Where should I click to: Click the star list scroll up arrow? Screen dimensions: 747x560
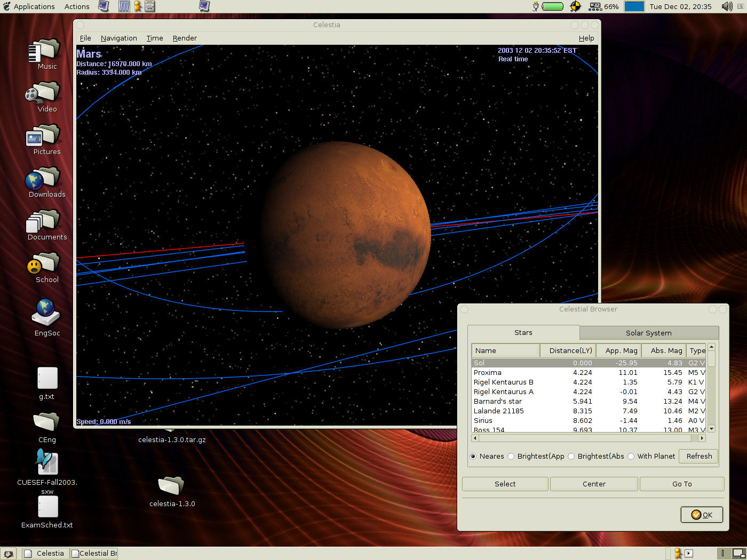(711, 347)
